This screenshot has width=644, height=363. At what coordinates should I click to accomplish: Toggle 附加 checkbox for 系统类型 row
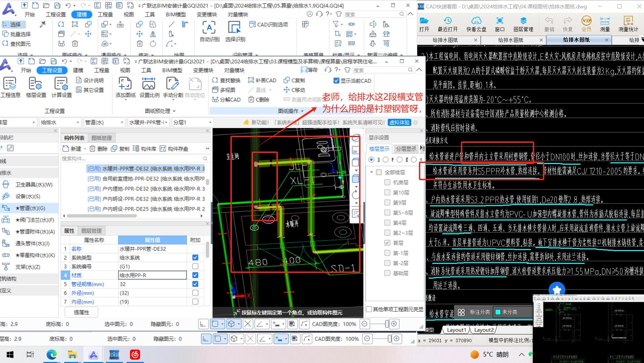(195, 257)
